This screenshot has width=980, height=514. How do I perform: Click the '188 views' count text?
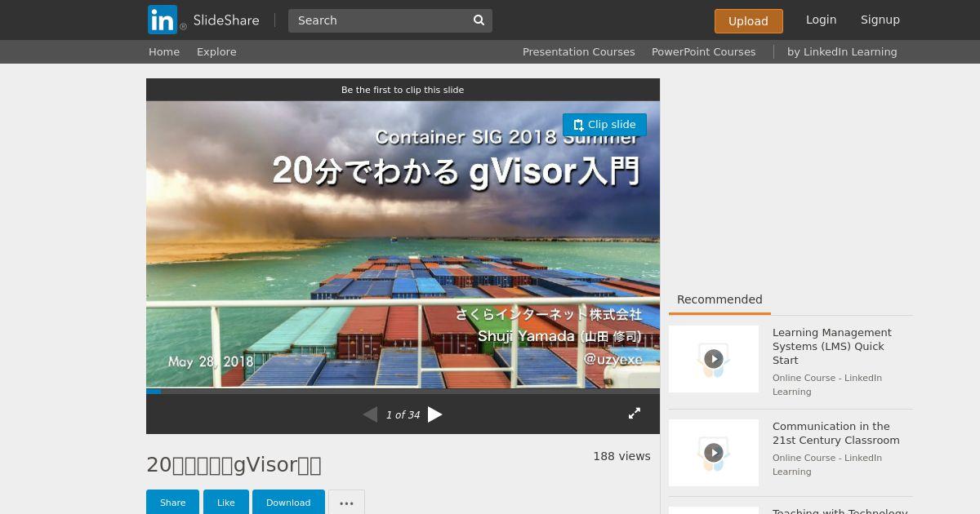pos(621,456)
